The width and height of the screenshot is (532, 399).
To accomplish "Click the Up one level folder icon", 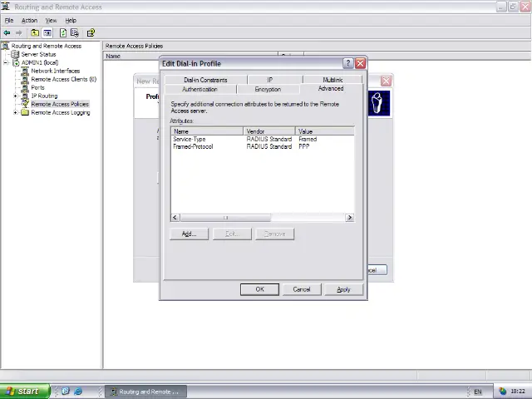I will click(x=35, y=33).
